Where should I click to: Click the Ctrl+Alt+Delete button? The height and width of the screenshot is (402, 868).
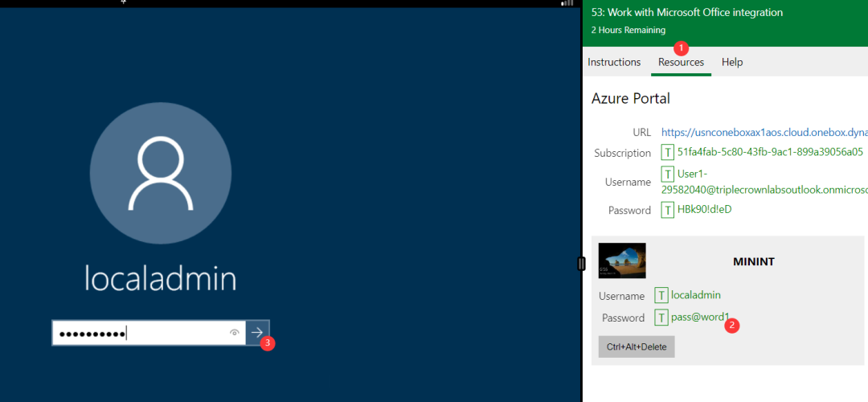637,347
